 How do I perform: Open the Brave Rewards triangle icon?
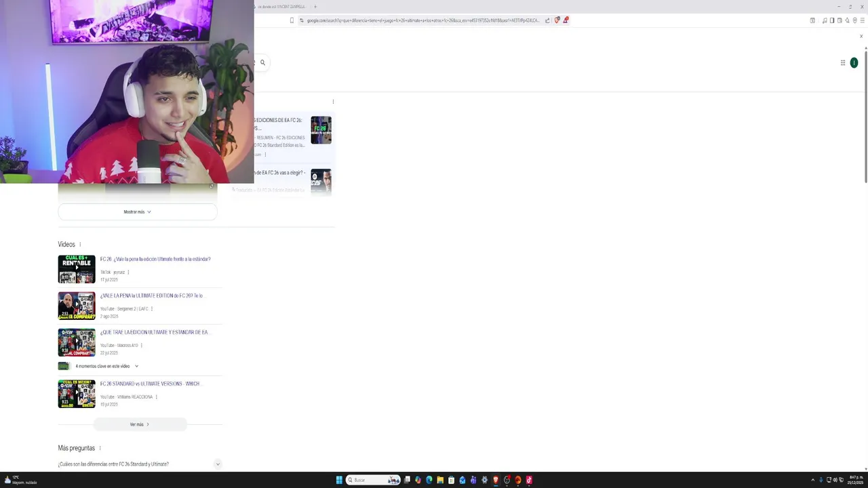tap(565, 20)
